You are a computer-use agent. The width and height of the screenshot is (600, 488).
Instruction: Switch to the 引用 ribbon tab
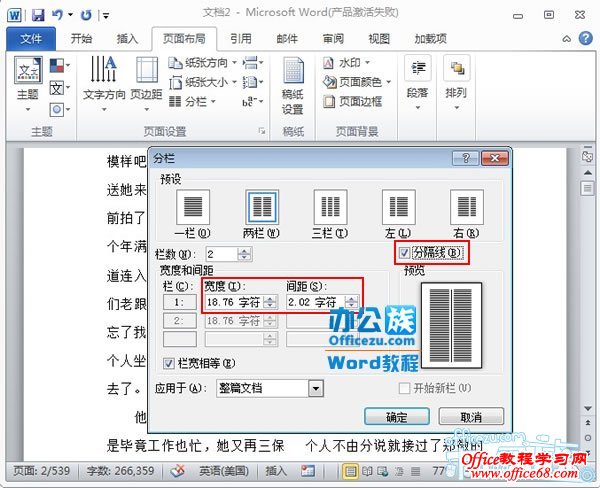pyautogui.click(x=240, y=39)
